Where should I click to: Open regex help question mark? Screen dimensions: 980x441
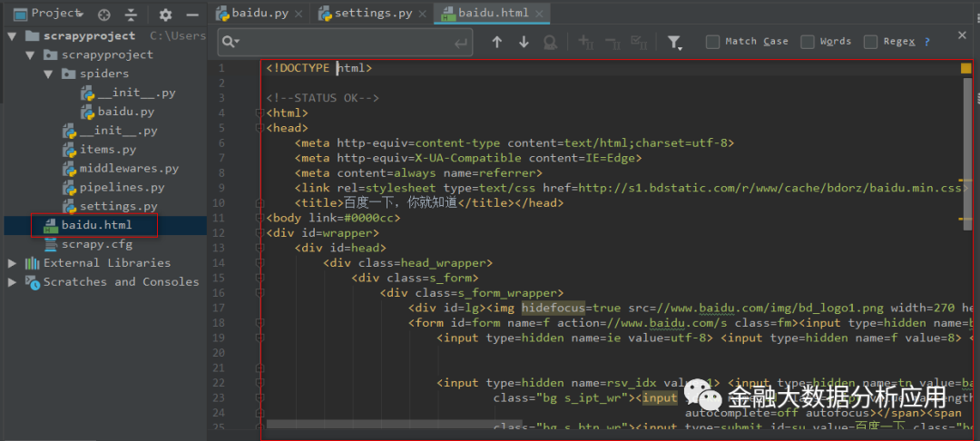(x=926, y=42)
